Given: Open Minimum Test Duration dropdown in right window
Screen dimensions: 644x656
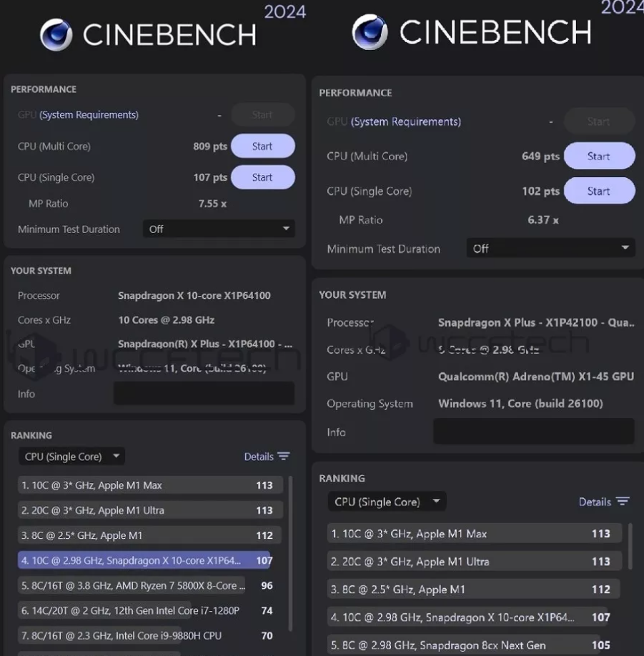Looking at the screenshot, I should coord(550,249).
